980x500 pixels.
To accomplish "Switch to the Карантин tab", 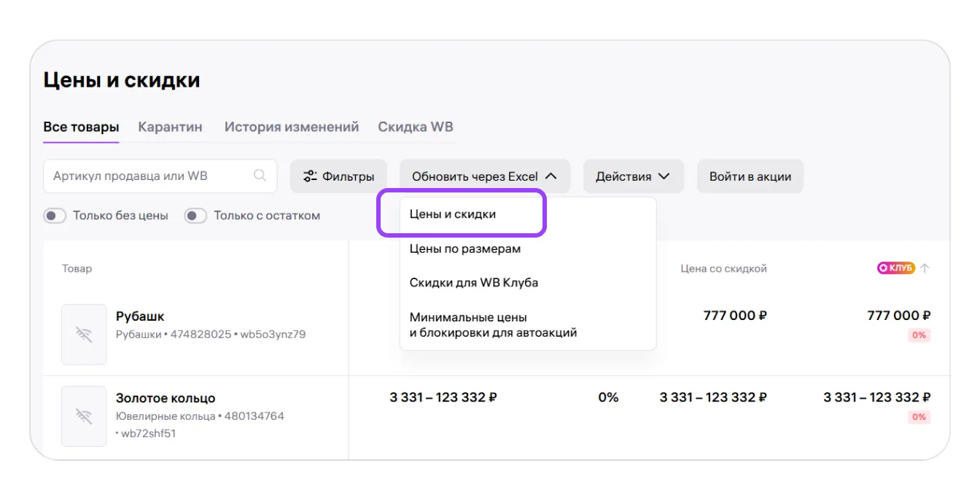I will [x=170, y=127].
